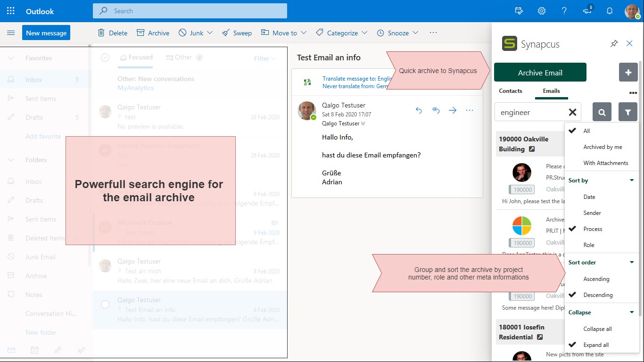Image resolution: width=644 pixels, height=362 pixels.
Task: Expand recipients under Qalgo Testuser
Action: click(x=363, y=123)
